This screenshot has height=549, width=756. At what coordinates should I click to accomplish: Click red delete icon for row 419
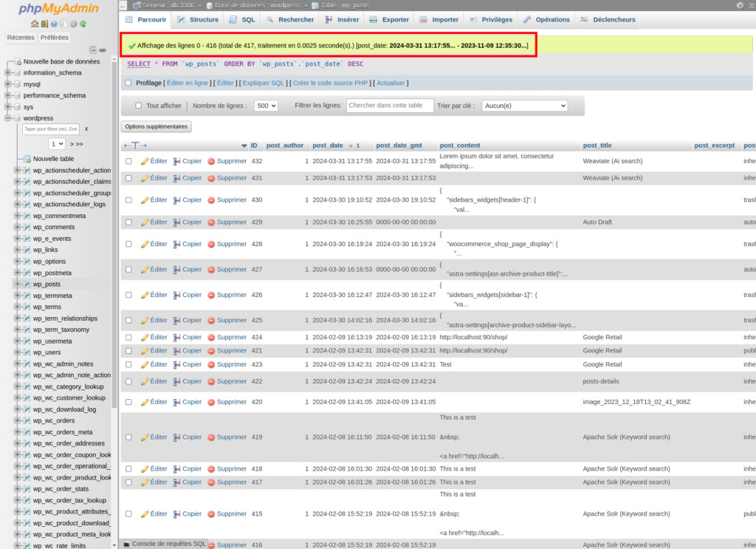(x=211, y=437)
